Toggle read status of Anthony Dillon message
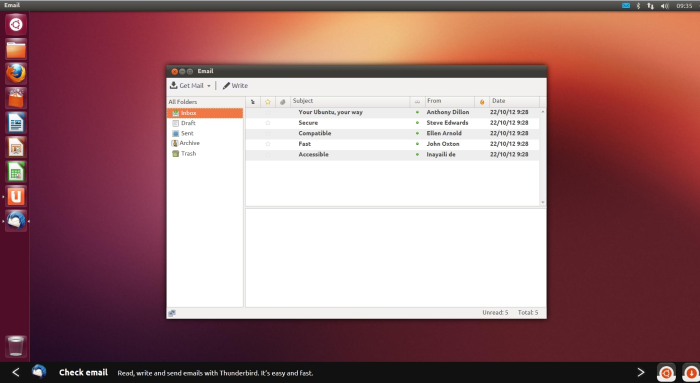The image size is (700, 383). tap(417, 112)
